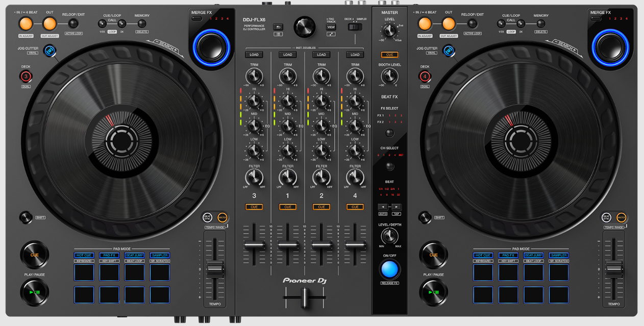Click the BOOTH LEVEL knob
644x326 pixels.
[x=389, y=77]
